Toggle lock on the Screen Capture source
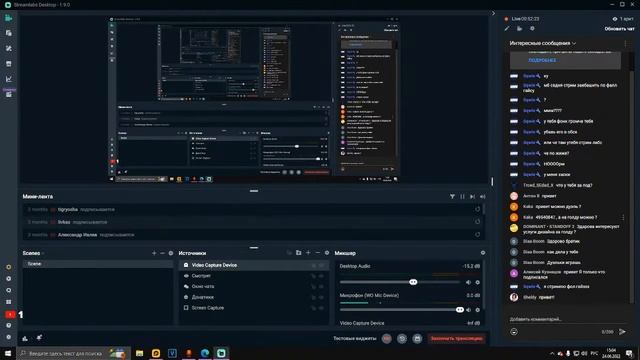 pyautogui.click(x=313, y=308)
